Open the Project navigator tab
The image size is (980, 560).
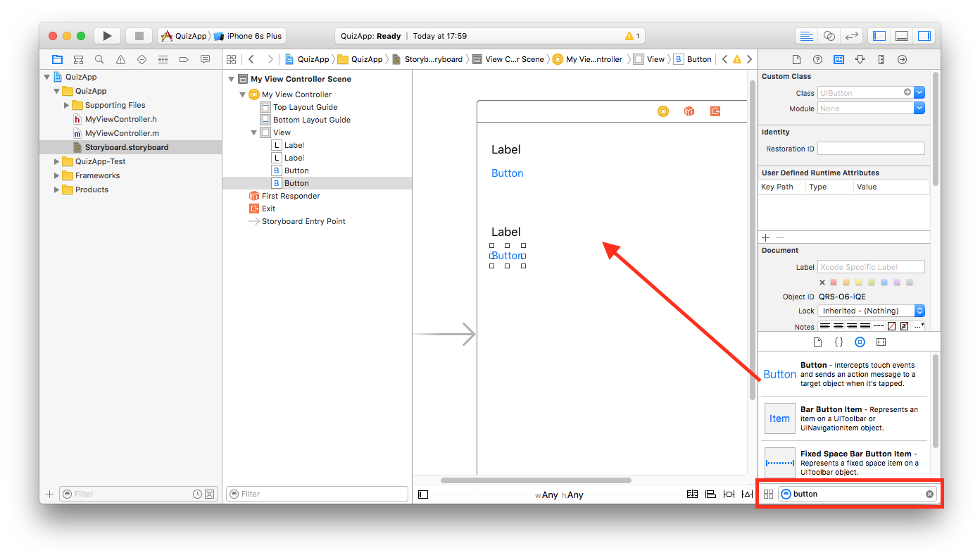coord(57,59)
